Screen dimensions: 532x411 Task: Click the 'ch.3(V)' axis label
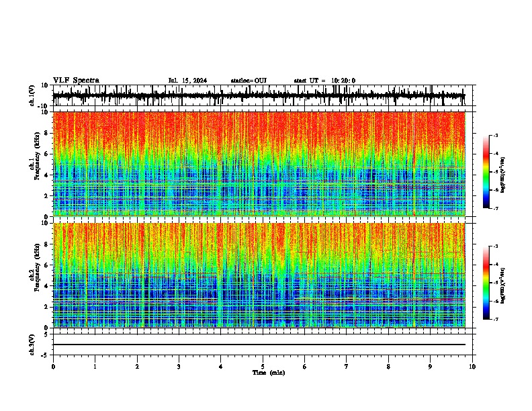(x=32, y=345)
